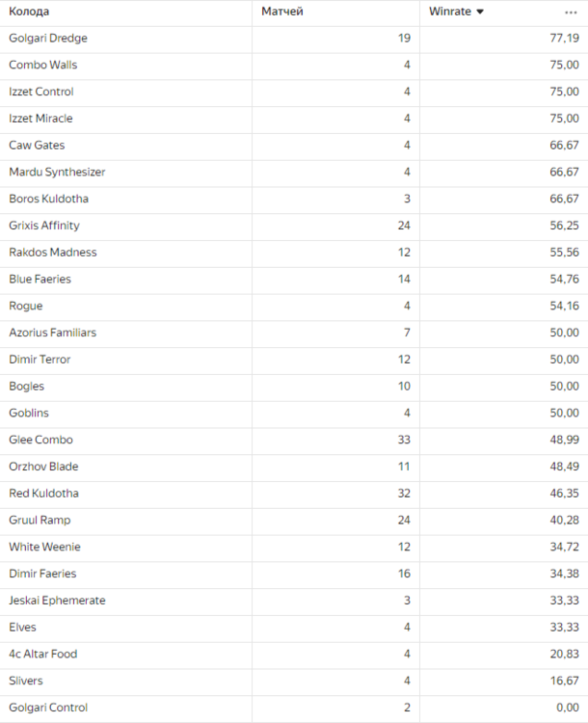
Task: Click the 4c Altar Food deck name
Action: (43, 654)
